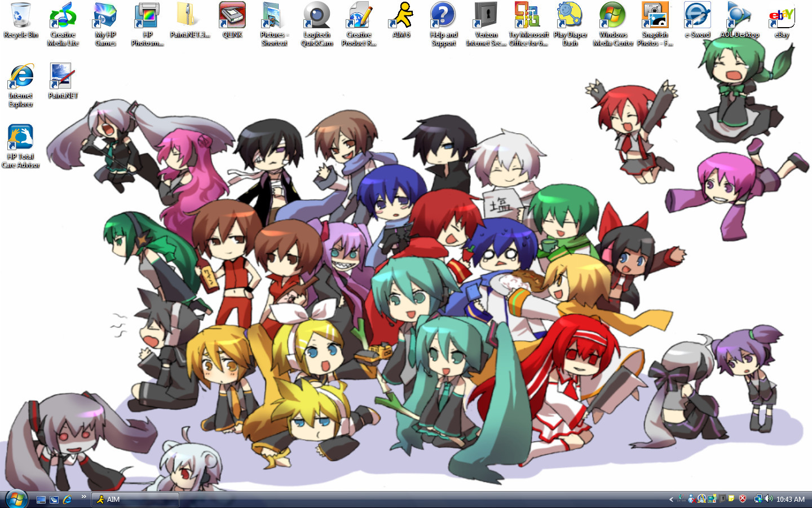Click the Verizon security keyhole tray icon

click(722, 499)
